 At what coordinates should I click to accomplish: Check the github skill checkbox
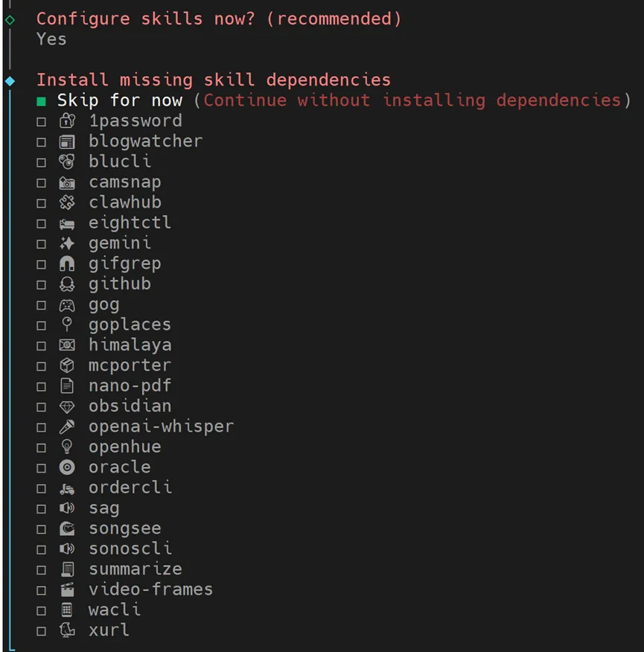pos(42,284)
